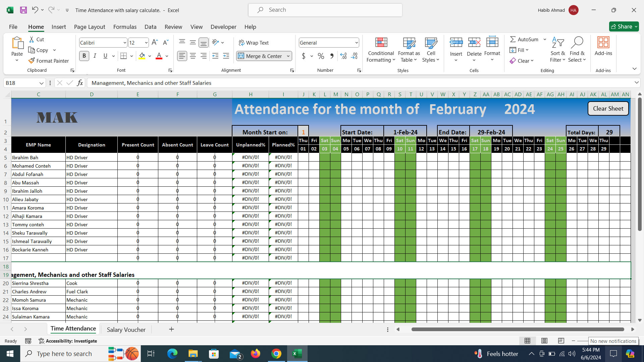Open Find & Select options

[x=577, y=50]
